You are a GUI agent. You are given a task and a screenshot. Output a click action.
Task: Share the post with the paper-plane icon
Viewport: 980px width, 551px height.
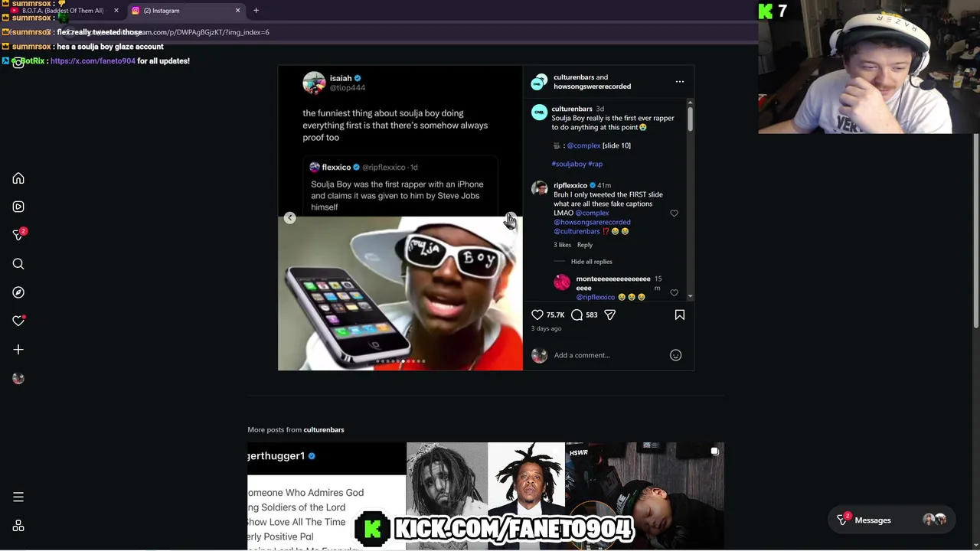609,315
